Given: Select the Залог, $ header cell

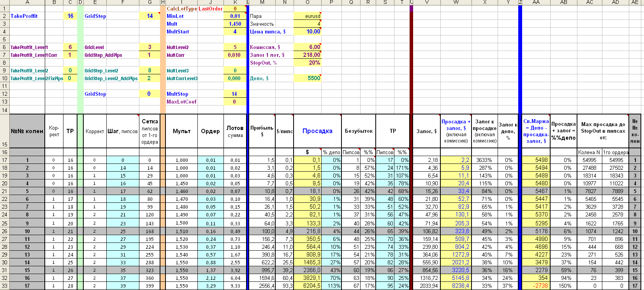Looking at the screenshot, I should 427,131.
